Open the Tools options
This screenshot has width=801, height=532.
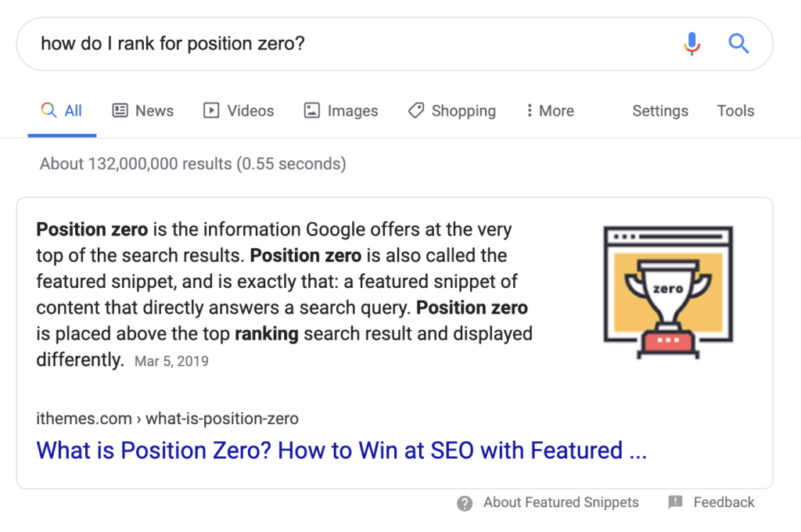click(735, 110)
